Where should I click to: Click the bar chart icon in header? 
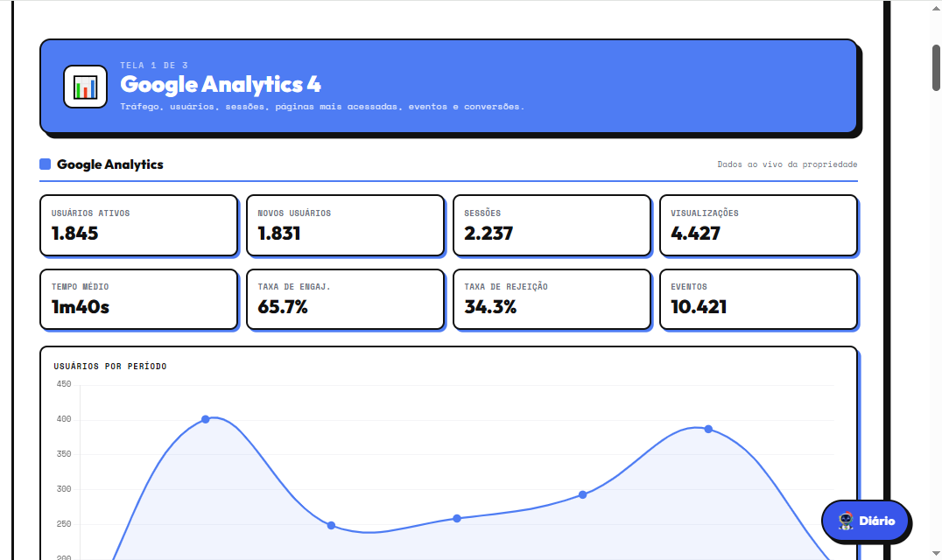click(85, 87)
